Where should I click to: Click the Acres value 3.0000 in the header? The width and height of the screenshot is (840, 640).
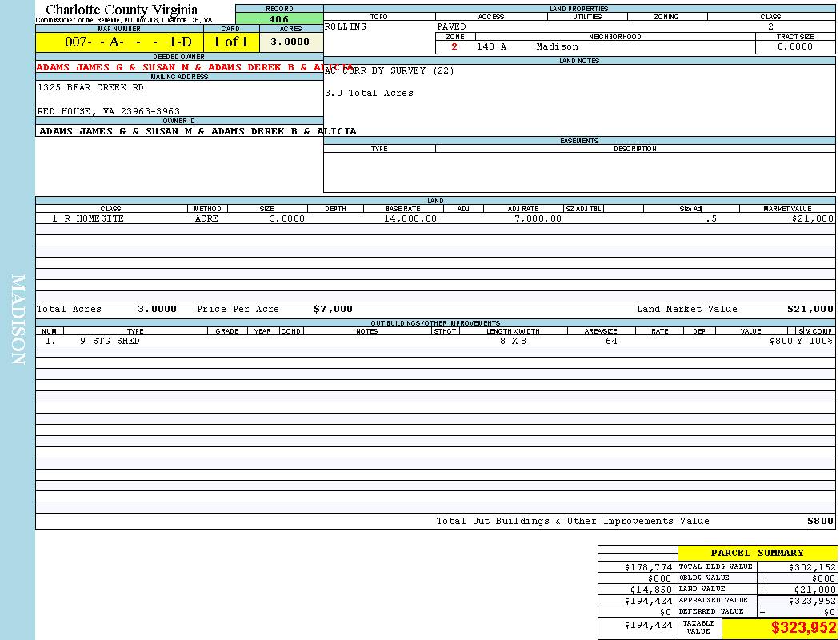click(290, 42)
